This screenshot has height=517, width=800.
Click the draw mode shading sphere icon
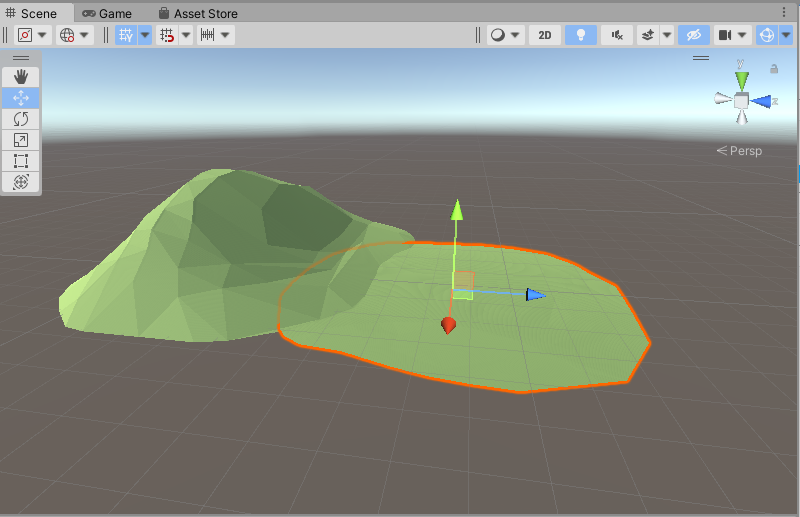pyautogui.click(x=497, y=35)
